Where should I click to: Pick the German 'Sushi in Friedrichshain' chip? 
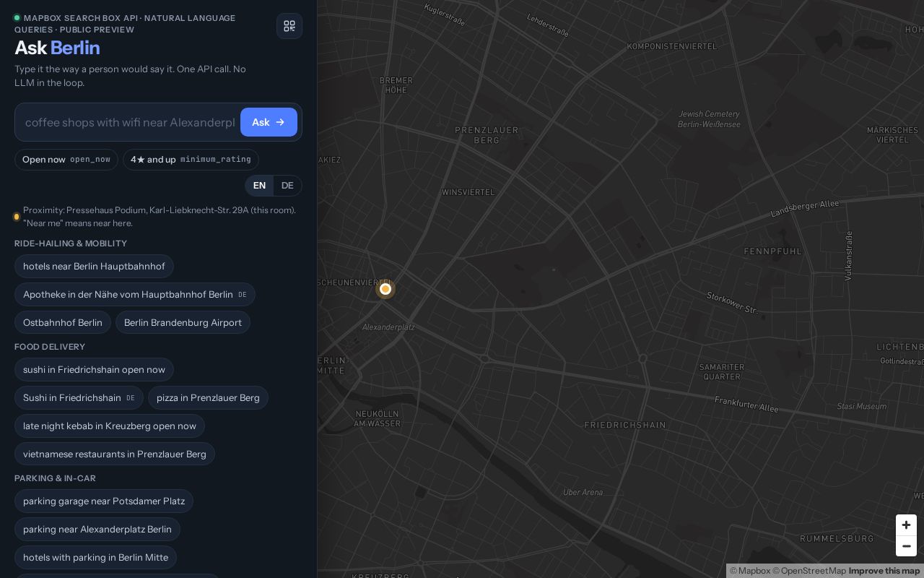[79, 397]
